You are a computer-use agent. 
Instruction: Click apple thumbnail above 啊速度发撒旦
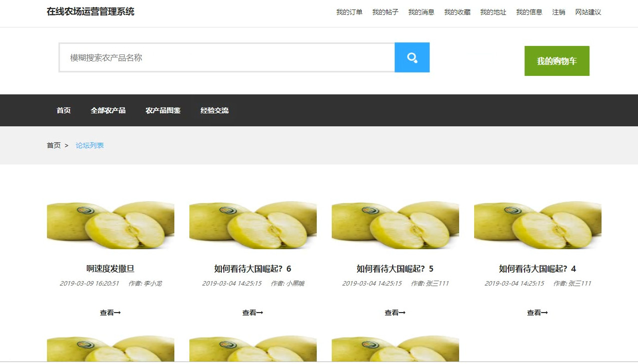tap(110, 225)
